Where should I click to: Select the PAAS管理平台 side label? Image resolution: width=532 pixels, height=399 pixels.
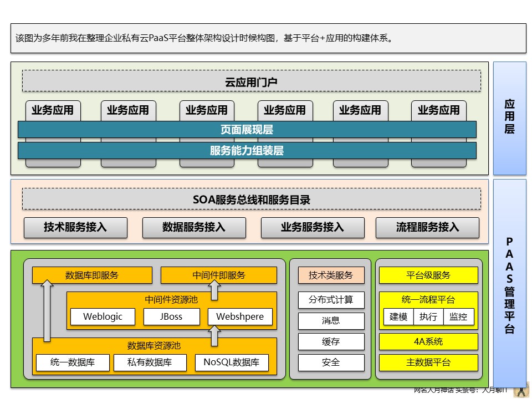point(509,285)
